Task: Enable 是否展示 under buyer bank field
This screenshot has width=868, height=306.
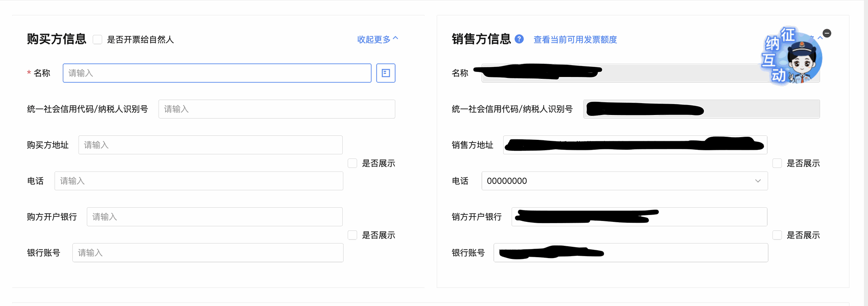Action: [353, 235]
